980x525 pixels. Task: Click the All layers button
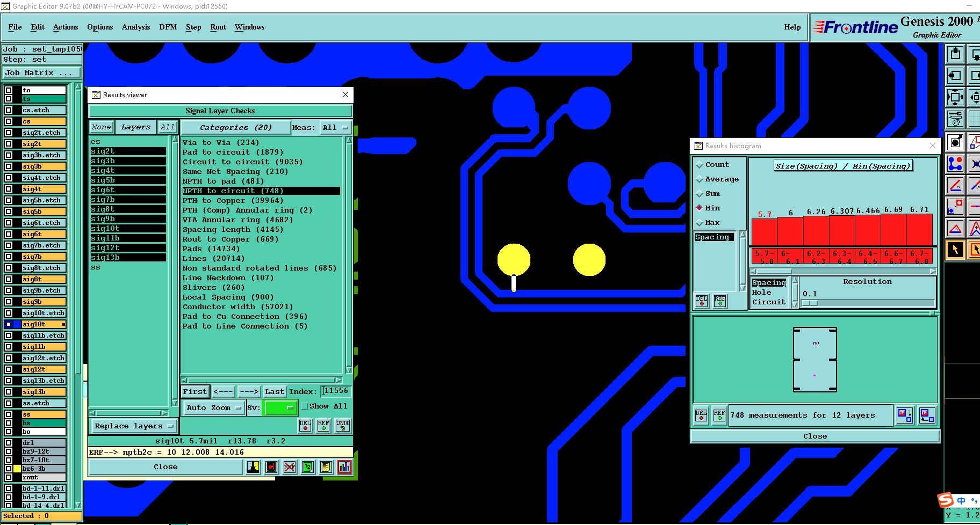point(168,127)
